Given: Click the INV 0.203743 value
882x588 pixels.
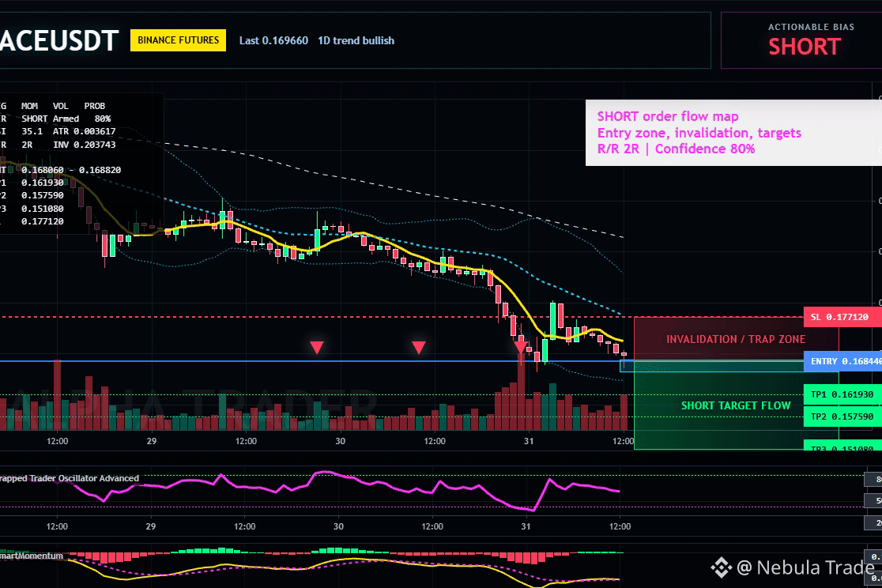Looking at the screenshot, I should tap(85, 145).
